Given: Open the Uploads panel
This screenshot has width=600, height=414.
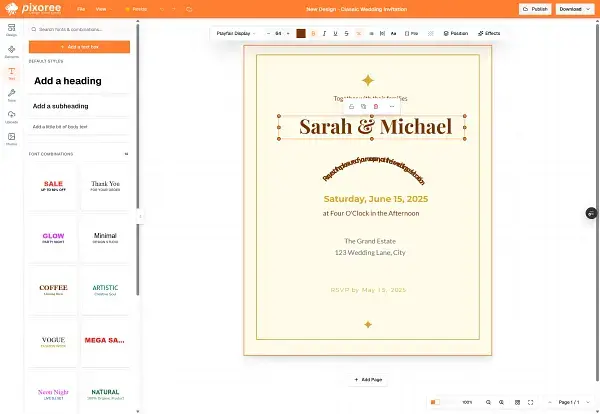Looking at the screenshot, I should pos(11,118).
